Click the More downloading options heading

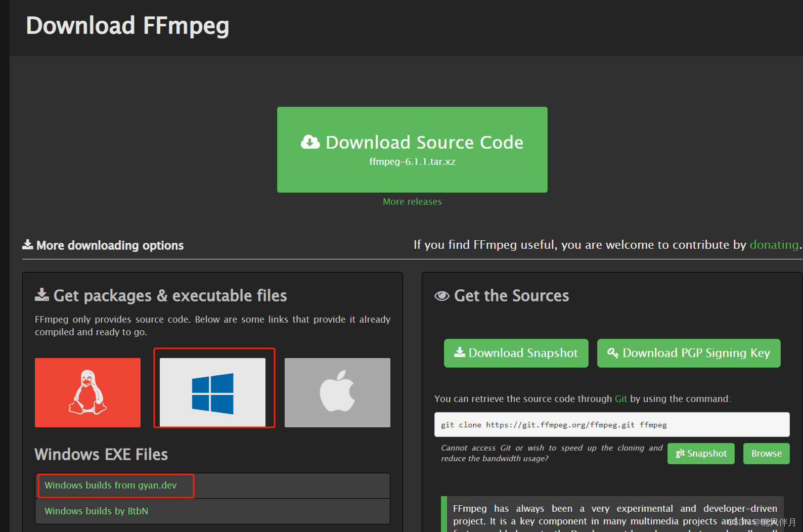(103, 245)
